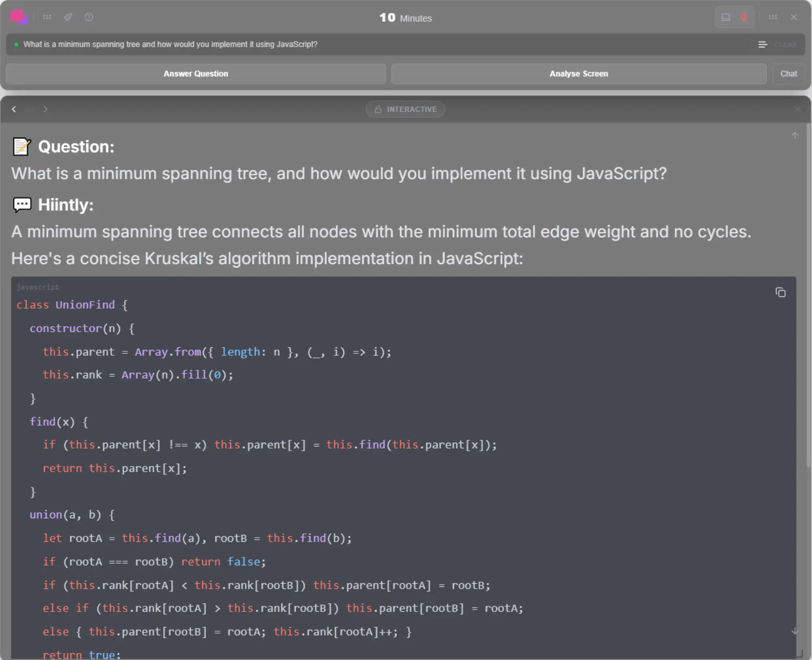Image resolution: width=812 pixels, height=660 pixels.
Task: Click the 'Hiintly:' heading
Action: 66,205
